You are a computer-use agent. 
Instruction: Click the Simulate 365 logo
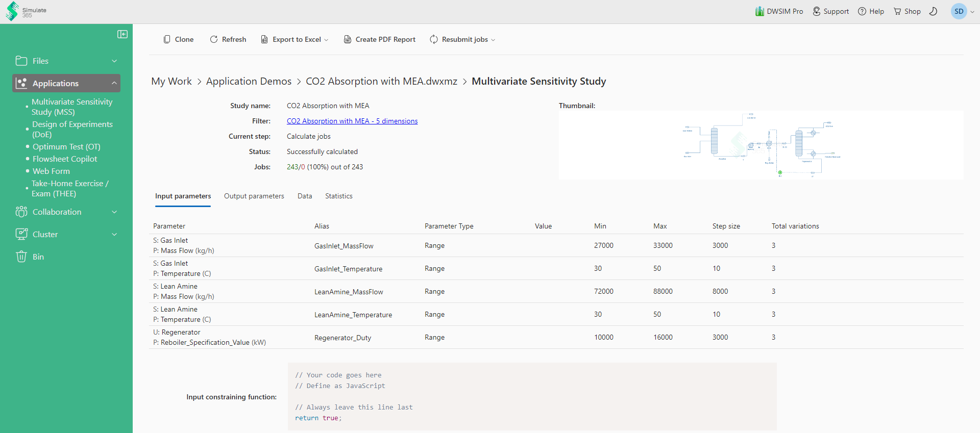[26, 11]
